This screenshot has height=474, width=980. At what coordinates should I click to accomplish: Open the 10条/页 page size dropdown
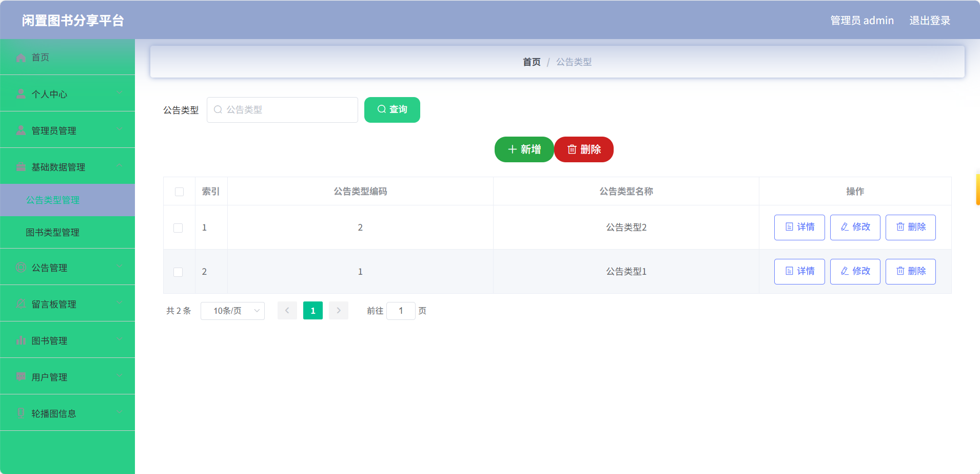point(232,311)
